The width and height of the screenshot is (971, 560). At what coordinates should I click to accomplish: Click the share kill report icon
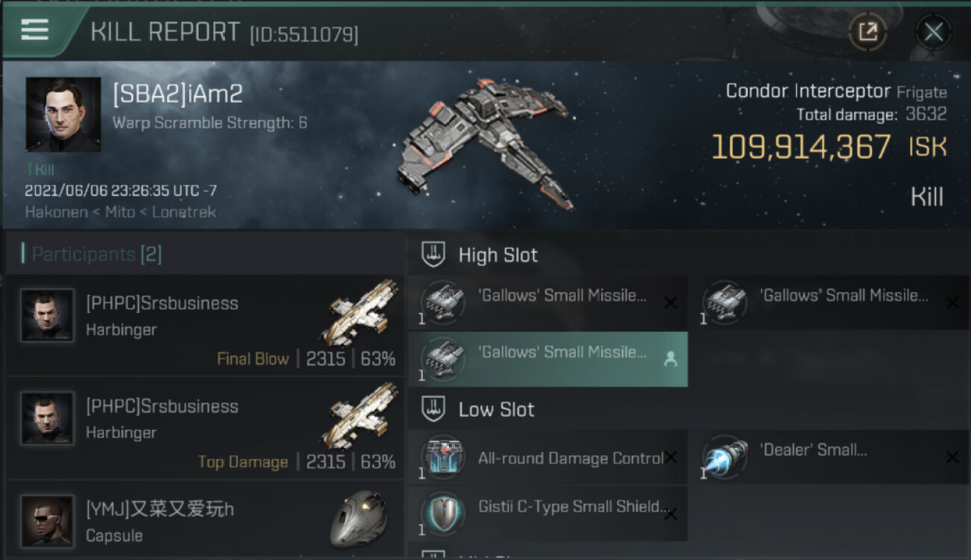click(x=867, y=32)
